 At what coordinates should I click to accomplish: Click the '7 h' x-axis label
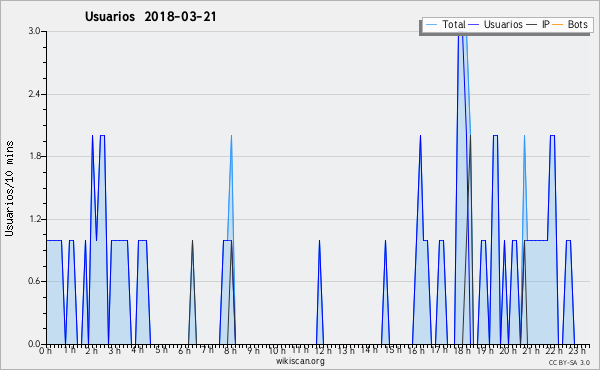(207, 350)
